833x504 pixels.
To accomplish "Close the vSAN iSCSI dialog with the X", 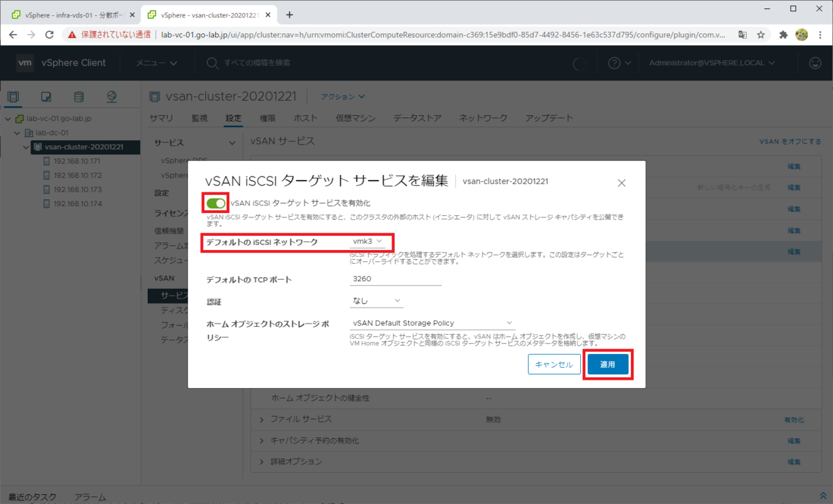I will click(x=621, y=183).
